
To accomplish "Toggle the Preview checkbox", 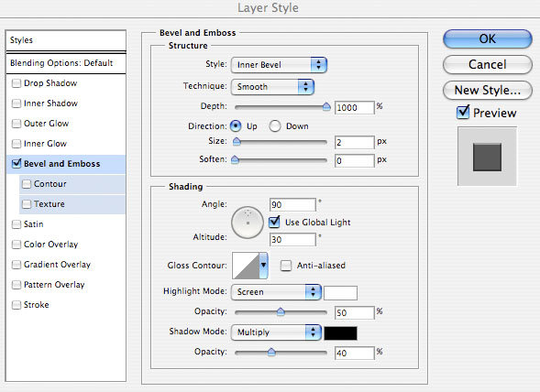I will click(463, 113).
